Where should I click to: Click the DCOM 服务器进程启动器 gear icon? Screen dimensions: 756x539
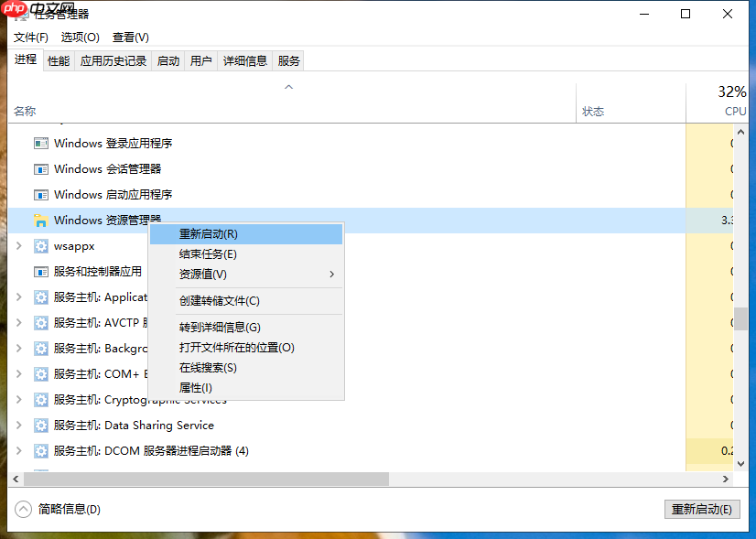[x=40, y=450]
